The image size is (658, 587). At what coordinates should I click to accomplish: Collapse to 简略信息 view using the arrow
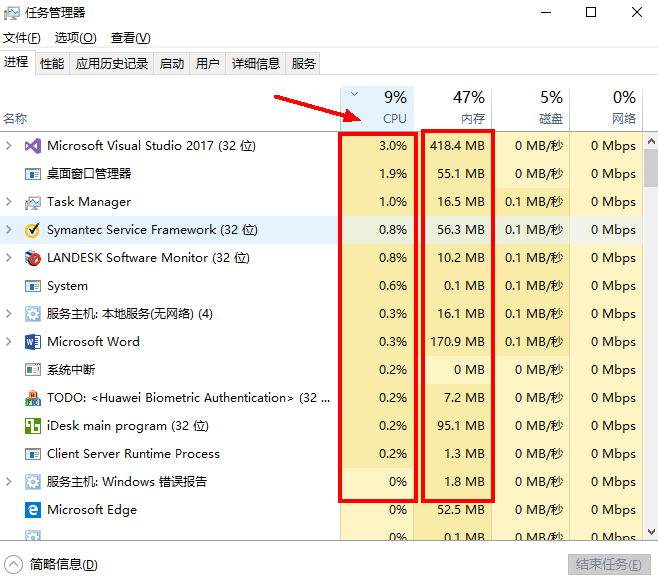[13, 564]
